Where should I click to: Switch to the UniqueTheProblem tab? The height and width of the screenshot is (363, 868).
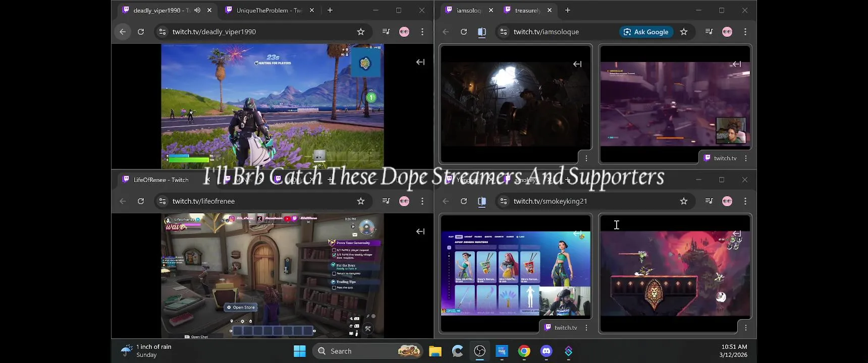269,10
